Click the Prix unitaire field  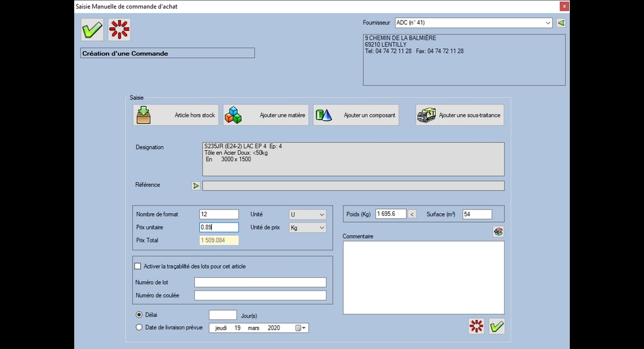coord(219,228)
